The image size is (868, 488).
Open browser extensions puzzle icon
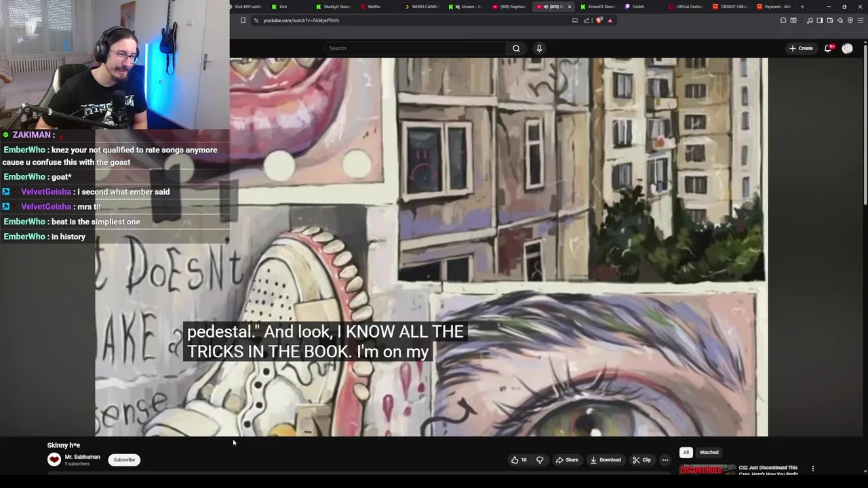click(x=783, y=20)
